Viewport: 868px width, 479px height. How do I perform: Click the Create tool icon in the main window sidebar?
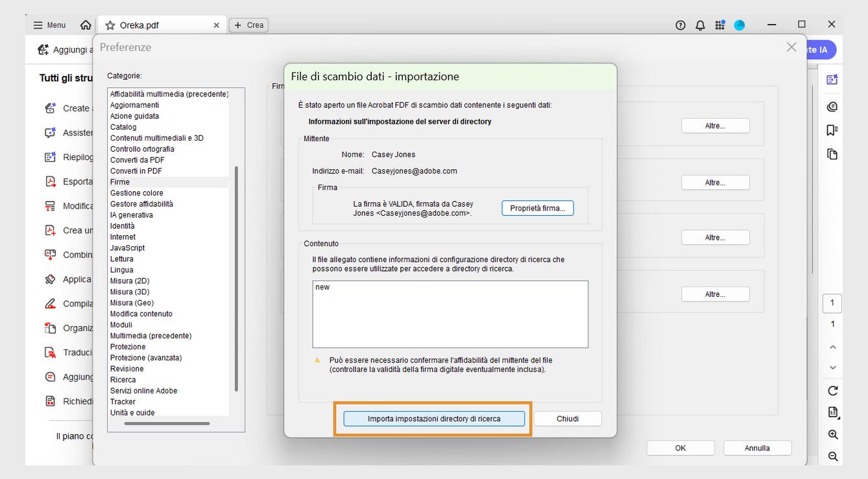click(x=50, y=108)
